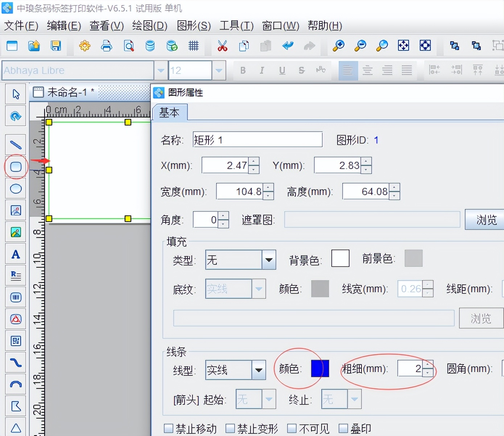The height and width of the screenshot is (436, 504).
Task: Choose the text tool marked with A
Action: click(x=16, y=254)
